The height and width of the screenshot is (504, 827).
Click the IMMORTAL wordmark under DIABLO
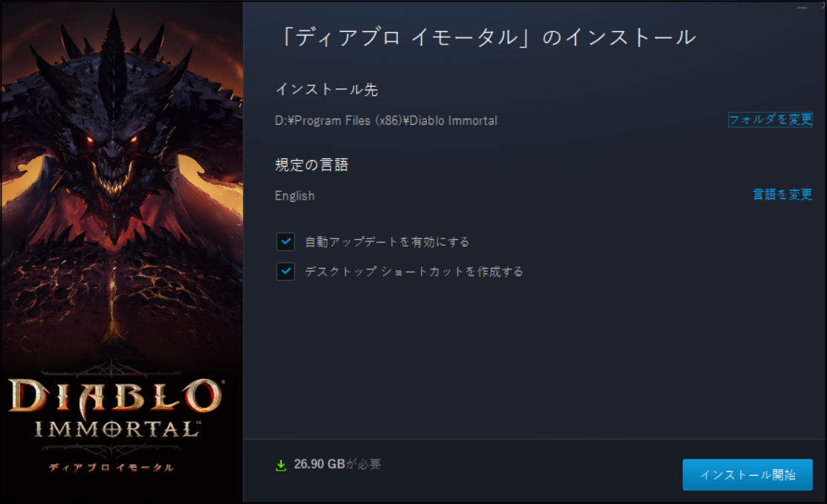tap(117, 429)
